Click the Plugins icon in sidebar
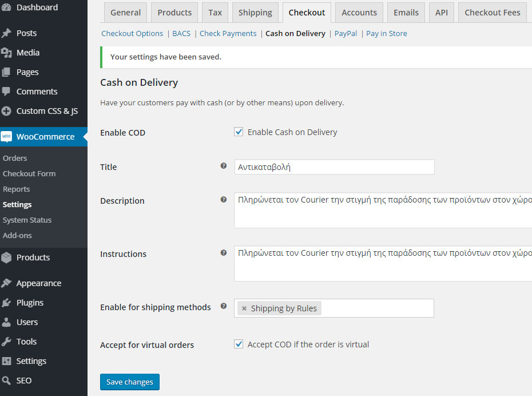This screenshot has width=532, height=396. click(7, 303)
